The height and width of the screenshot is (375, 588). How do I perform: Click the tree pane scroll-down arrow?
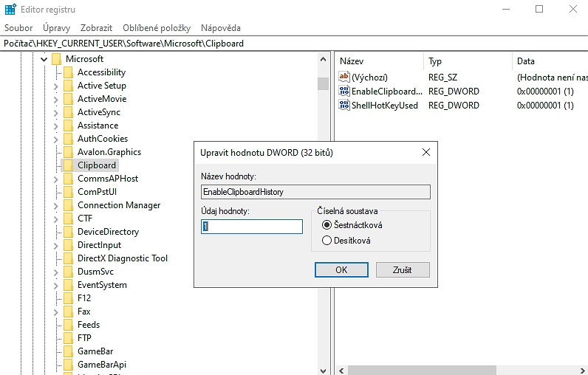coord(324,371)
